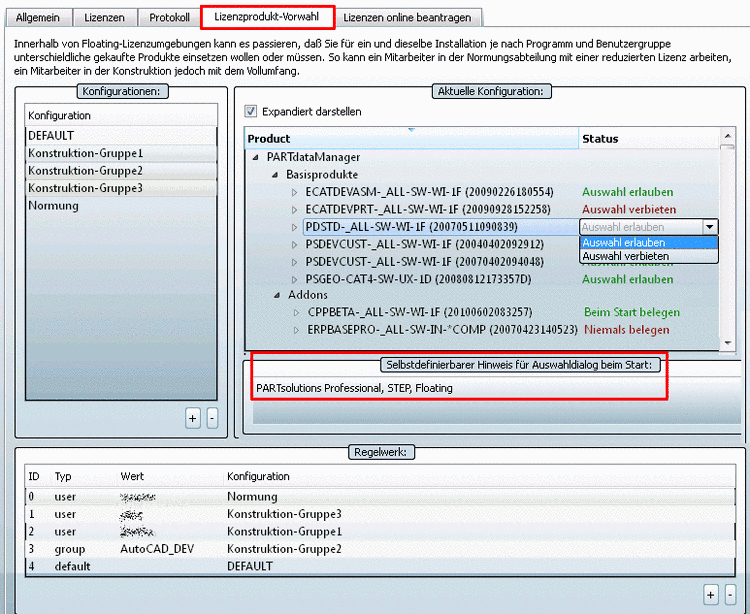Click the product list scrollbar down arrow

(728, 343)
